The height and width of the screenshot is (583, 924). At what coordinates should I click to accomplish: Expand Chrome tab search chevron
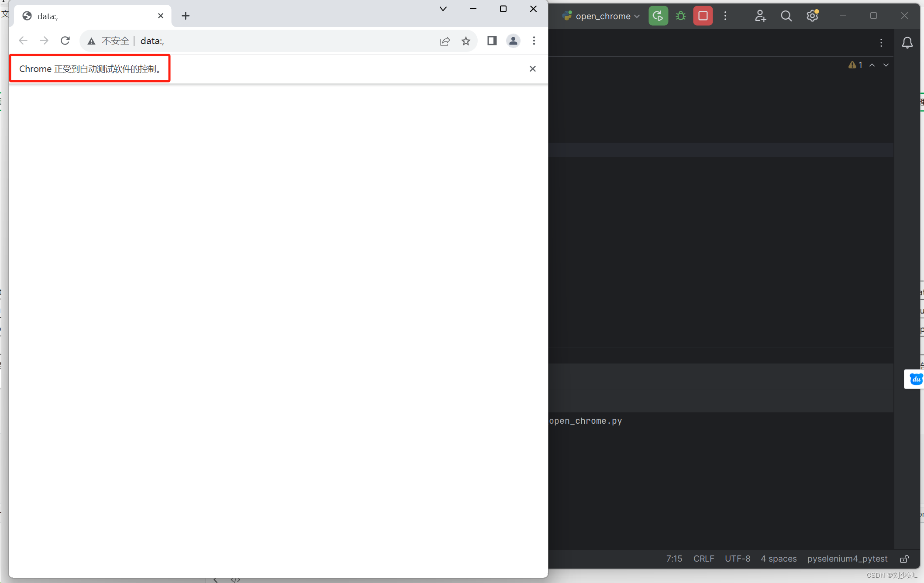(x=443, y=9)
